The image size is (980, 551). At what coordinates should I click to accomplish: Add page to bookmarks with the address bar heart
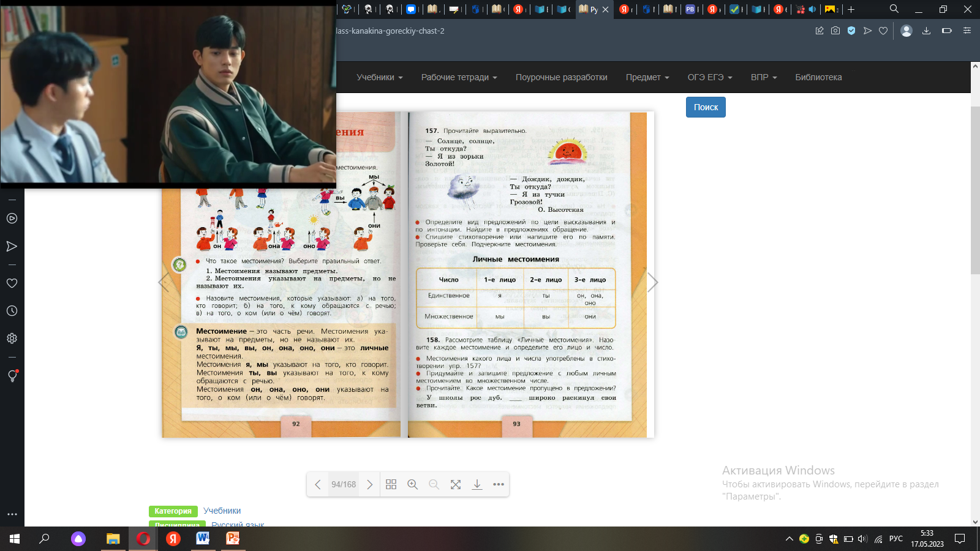tap(883, 31)
